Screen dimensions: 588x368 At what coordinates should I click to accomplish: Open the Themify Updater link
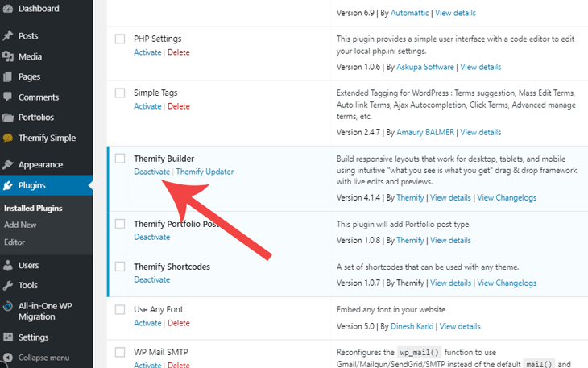[205, 172]
